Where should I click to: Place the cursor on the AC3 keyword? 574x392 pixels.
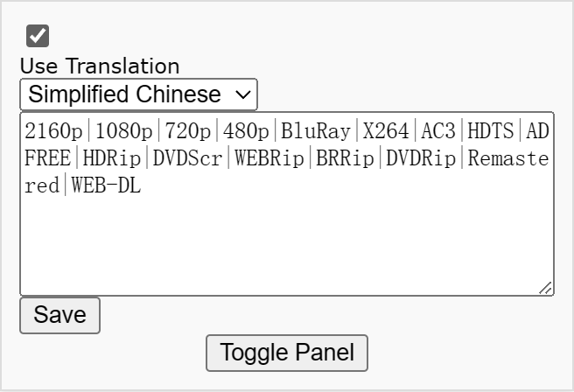point(438,131)
